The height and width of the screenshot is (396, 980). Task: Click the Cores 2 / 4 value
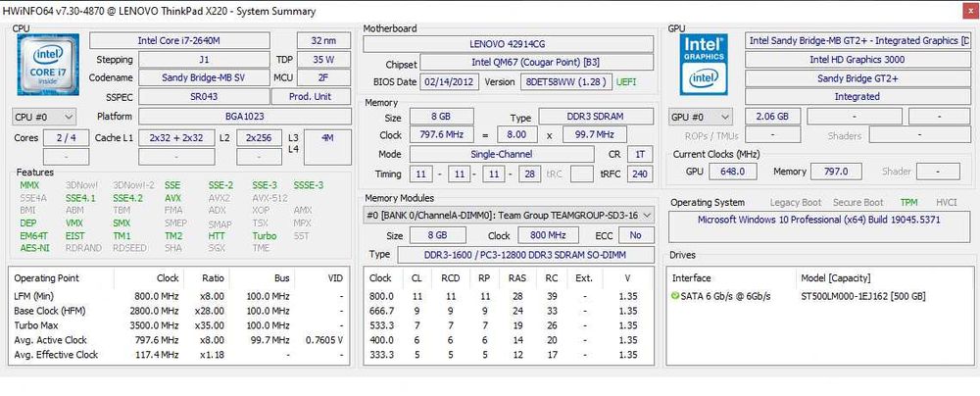(66, 138)
